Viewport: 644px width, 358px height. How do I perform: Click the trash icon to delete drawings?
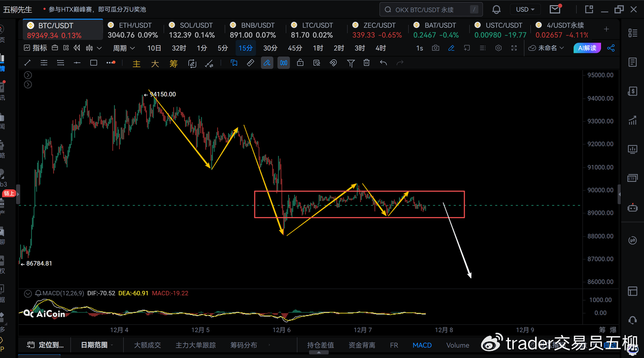point(367,63)
